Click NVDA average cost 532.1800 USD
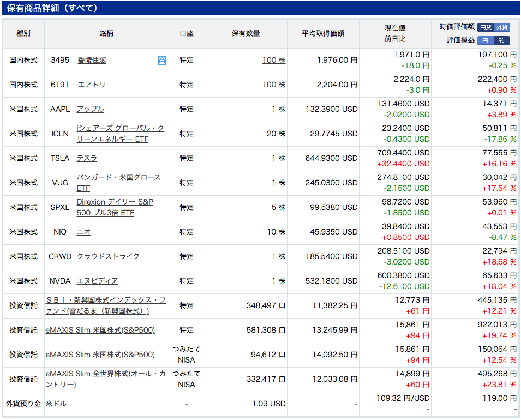This screenshot has height=420, width=521. [331, 281]
